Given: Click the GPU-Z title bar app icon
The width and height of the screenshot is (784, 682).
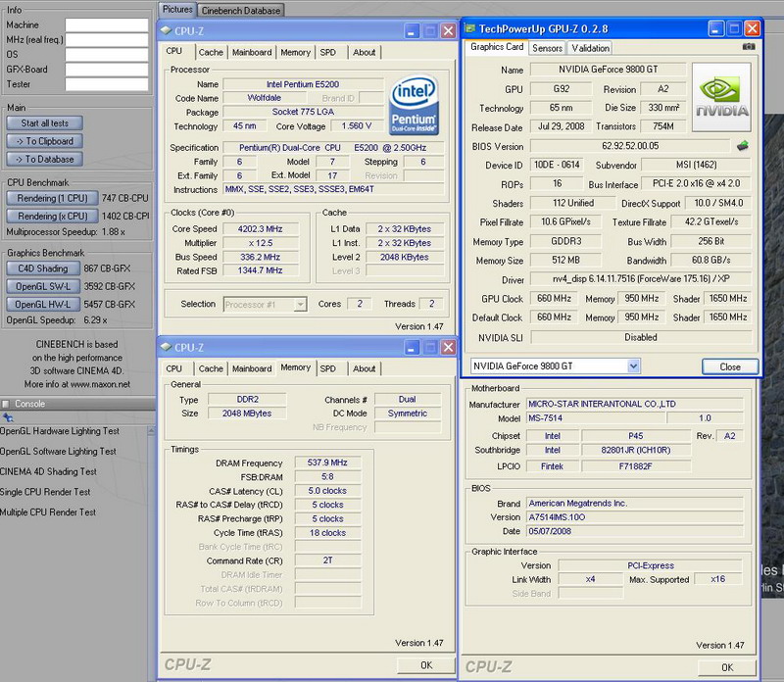Looking at the screenshot, I should (x=470, y=30).
